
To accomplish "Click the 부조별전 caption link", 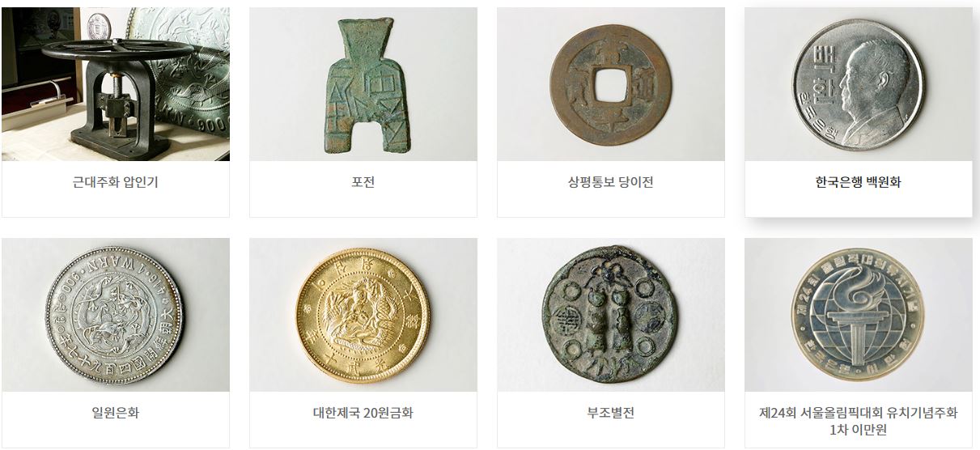I will (611, 413).
